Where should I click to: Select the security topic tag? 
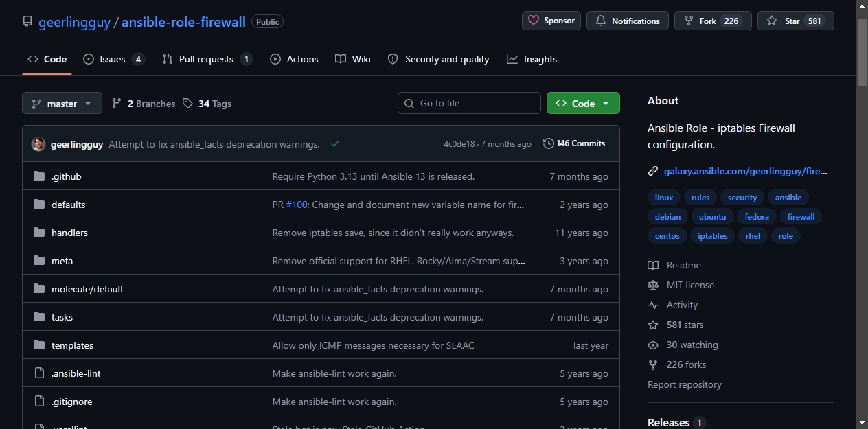[742, 198]
